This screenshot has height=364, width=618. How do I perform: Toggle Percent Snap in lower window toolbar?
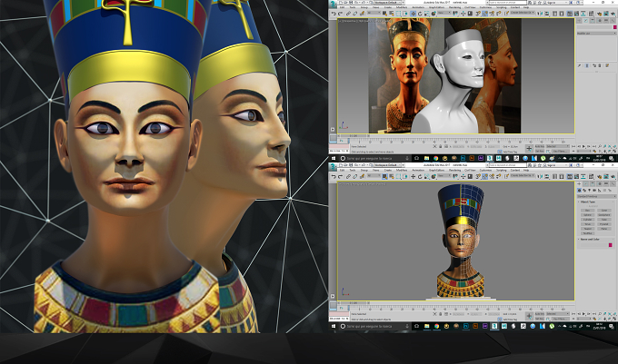pyautogui.click(x=492, y=176)
